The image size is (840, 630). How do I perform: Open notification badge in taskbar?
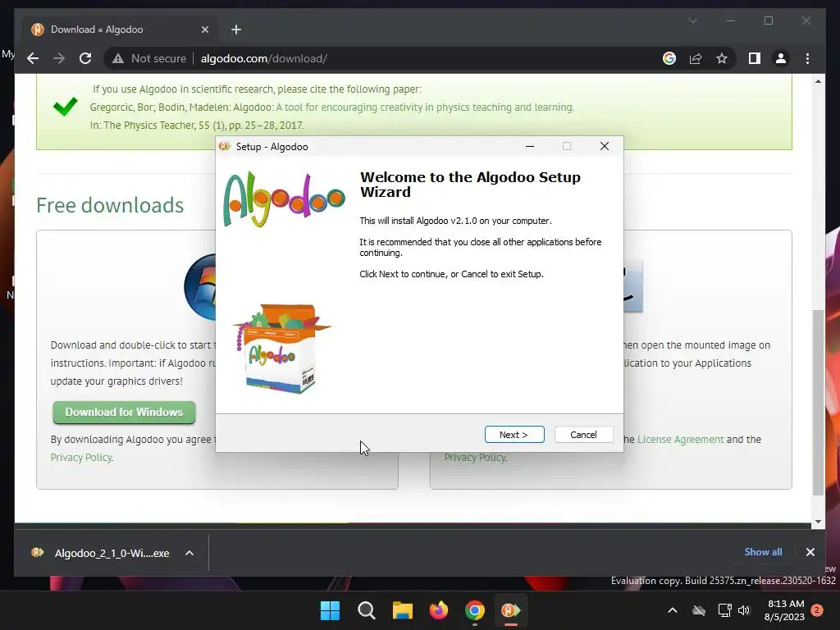[x=817, y=610]
